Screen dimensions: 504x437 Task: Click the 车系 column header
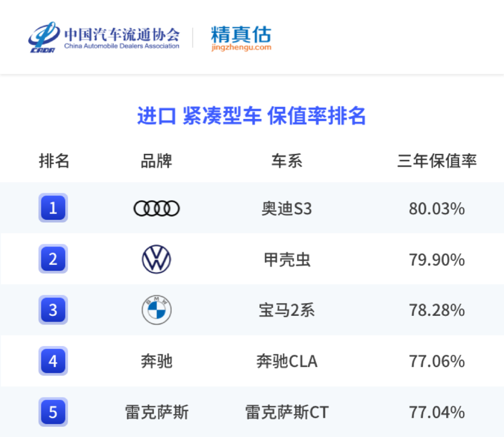287,161
